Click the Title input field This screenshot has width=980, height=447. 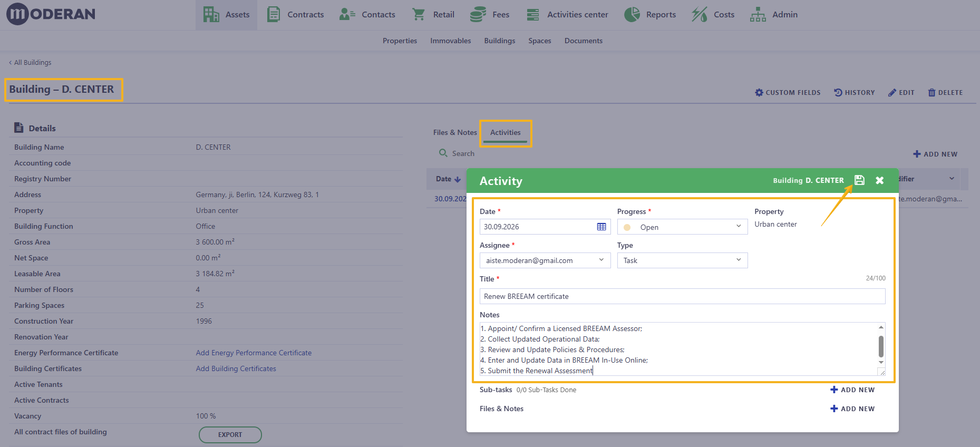coord(682,296)
